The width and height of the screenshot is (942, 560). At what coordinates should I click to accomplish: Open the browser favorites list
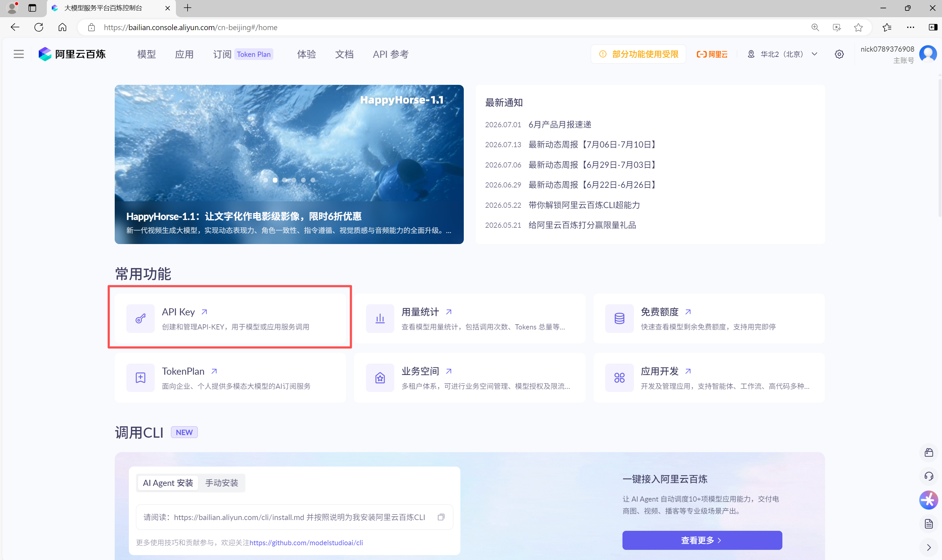tap(887, 27)
